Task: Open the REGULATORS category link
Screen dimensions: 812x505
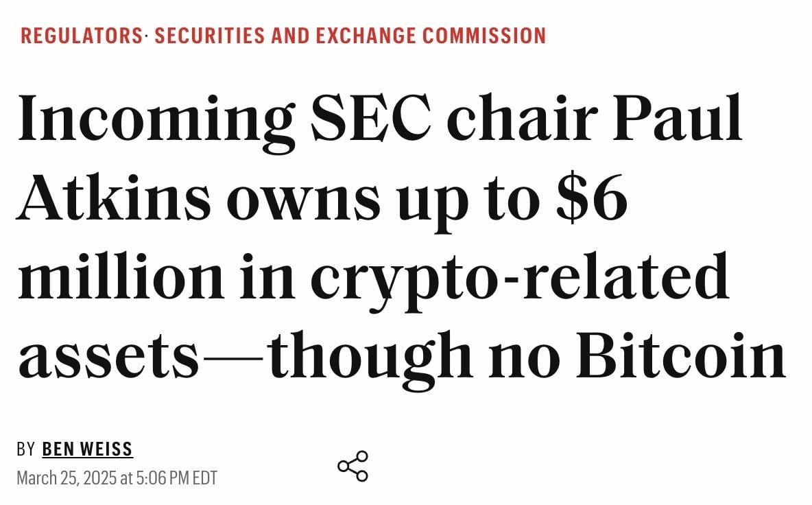Action: tap(82, 36)
